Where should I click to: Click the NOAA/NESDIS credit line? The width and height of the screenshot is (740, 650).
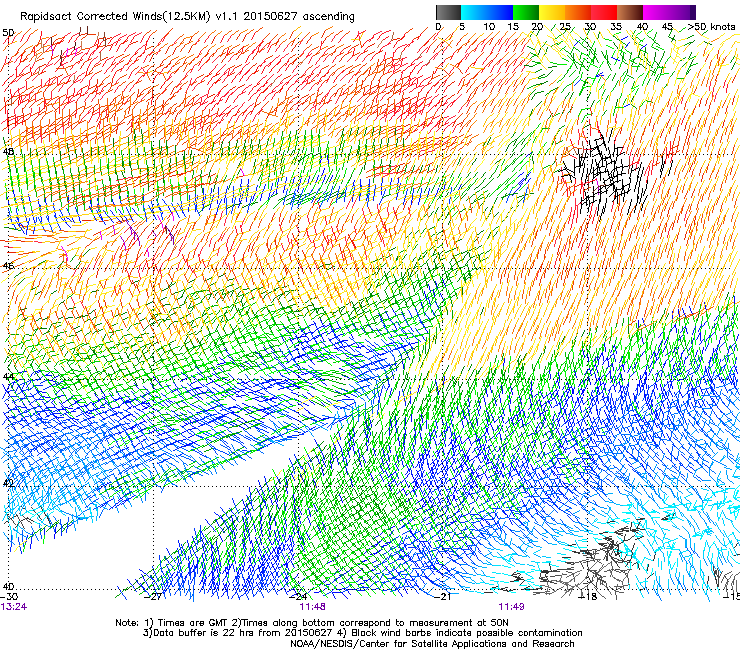pyautogui.click(x=432, y=644)
